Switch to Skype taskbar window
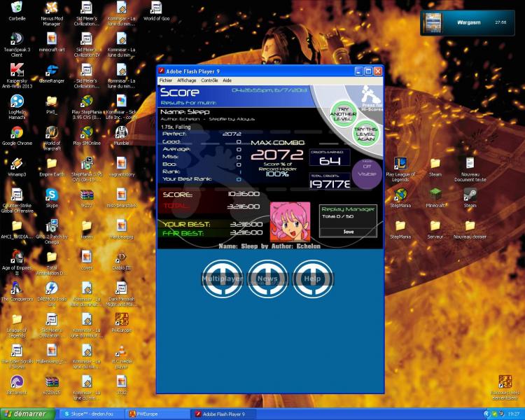Viewport: 525px width, 420px height. pos(91,414)
